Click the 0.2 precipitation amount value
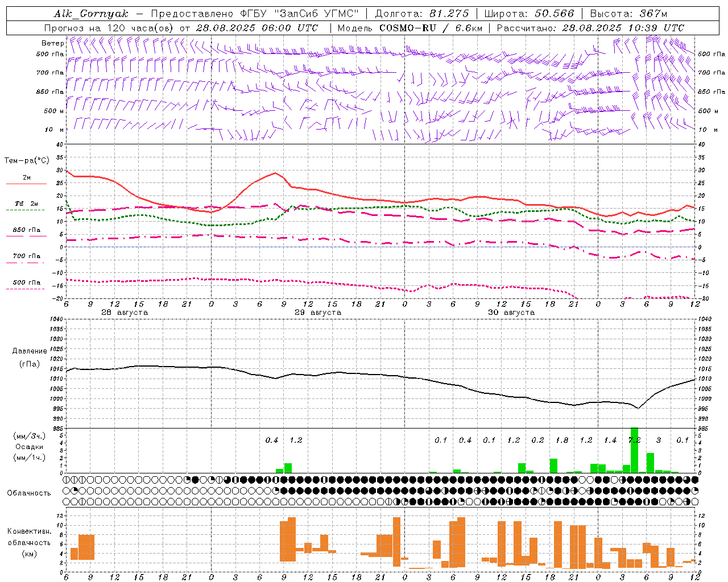 click(537, 440)
